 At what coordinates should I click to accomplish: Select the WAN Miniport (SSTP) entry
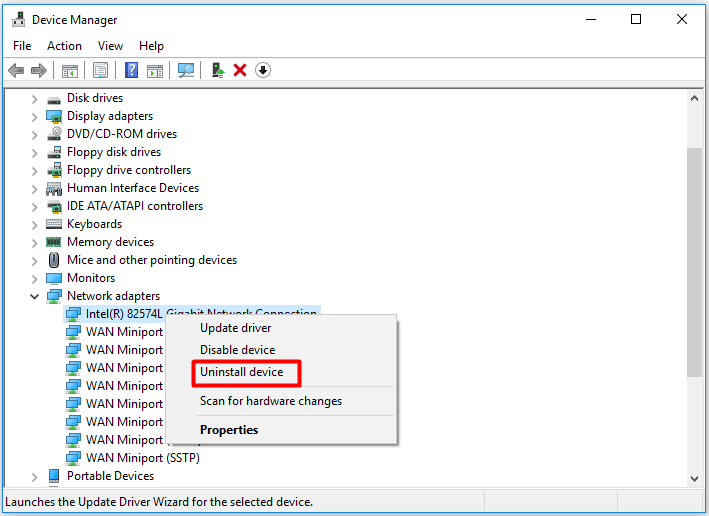142,458
